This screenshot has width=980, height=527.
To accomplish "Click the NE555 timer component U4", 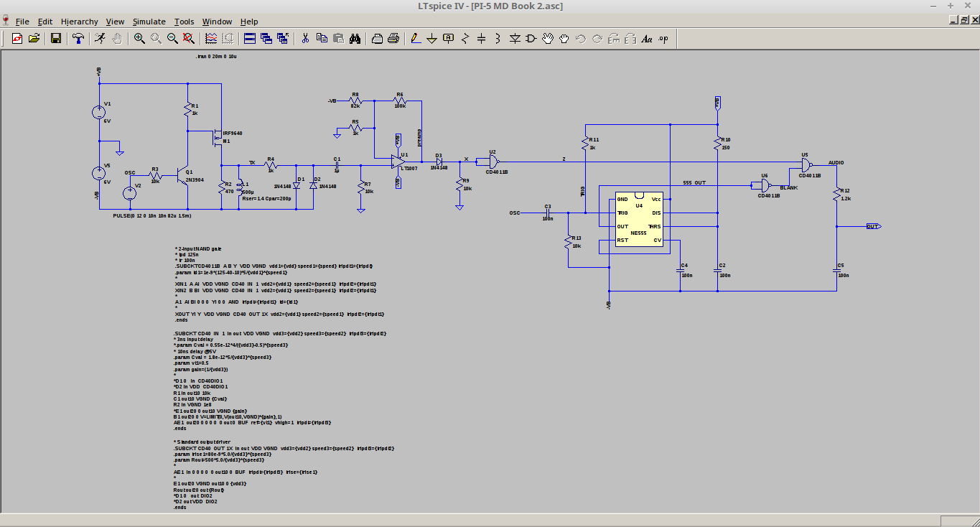I will tap(638, 220).
